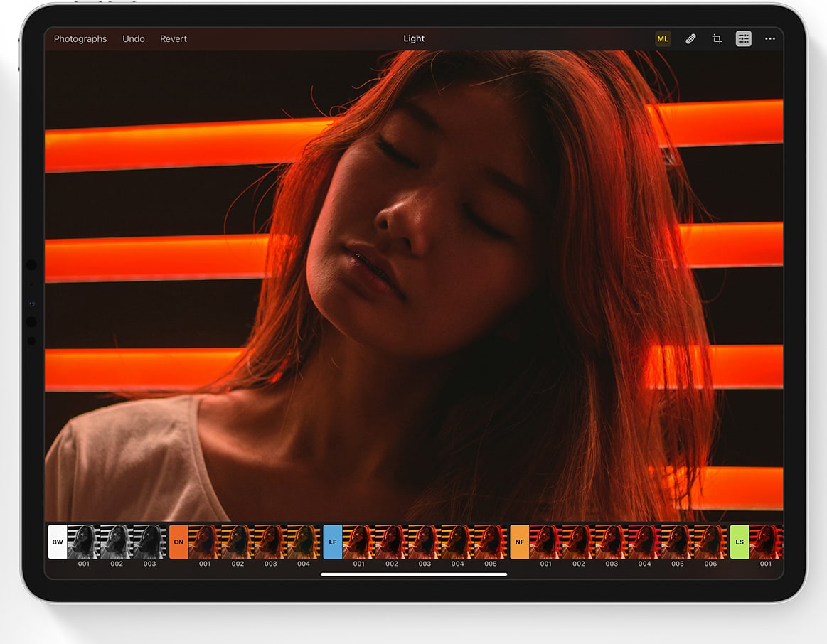
Task: Undo the last edit
Action: [134, 39]
